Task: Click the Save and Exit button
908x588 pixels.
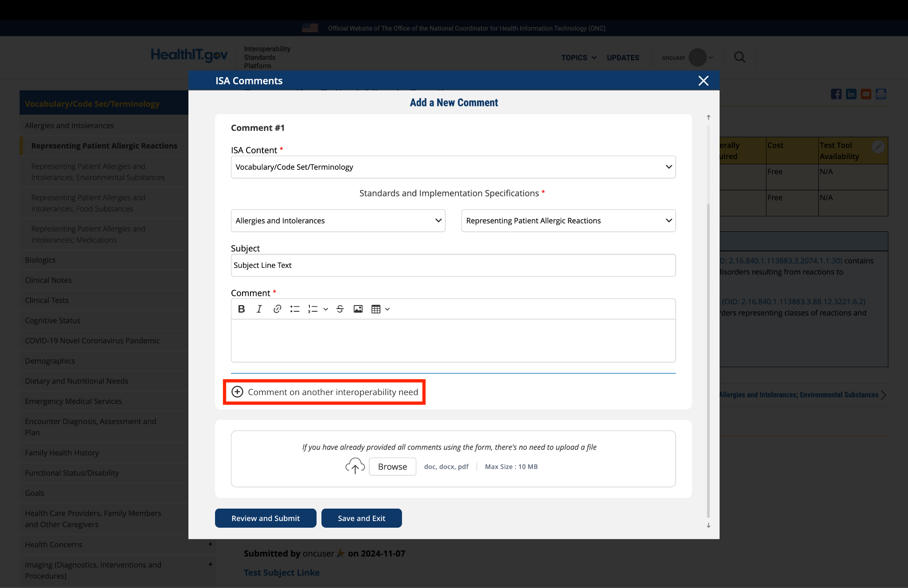Action: coord(361,518)
